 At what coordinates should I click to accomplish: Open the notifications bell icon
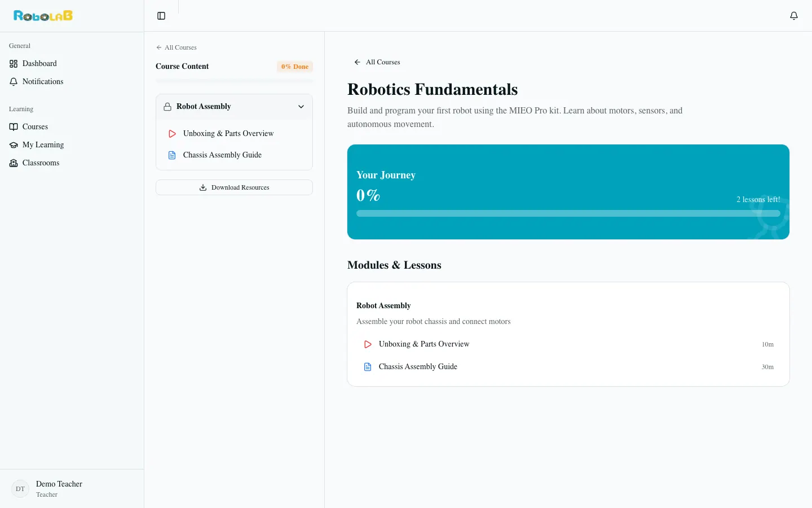coord(794,16)
